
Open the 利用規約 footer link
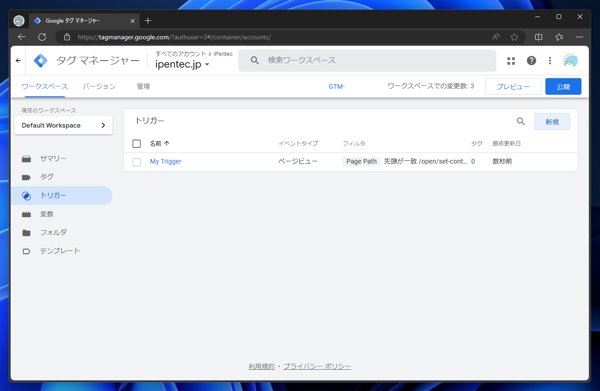click(x=261, y=367)
